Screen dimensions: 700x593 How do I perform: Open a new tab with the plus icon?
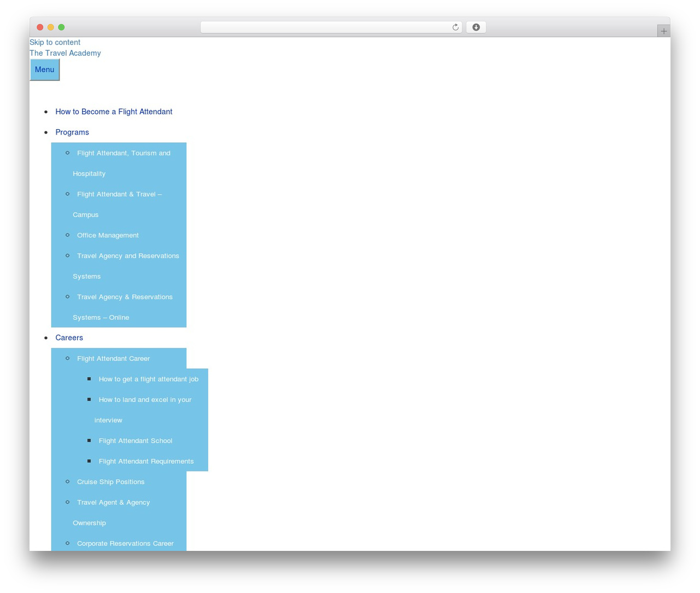click(x=663, y=31)
